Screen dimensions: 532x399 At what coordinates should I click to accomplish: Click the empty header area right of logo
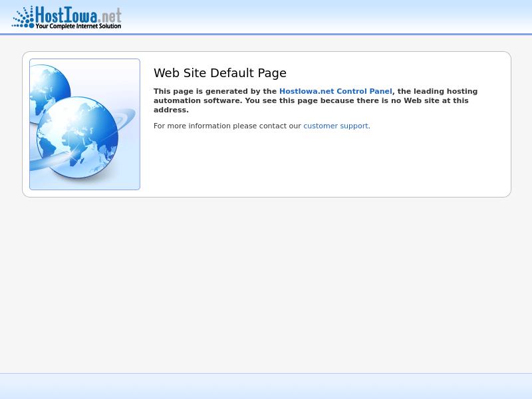[332, 17]
